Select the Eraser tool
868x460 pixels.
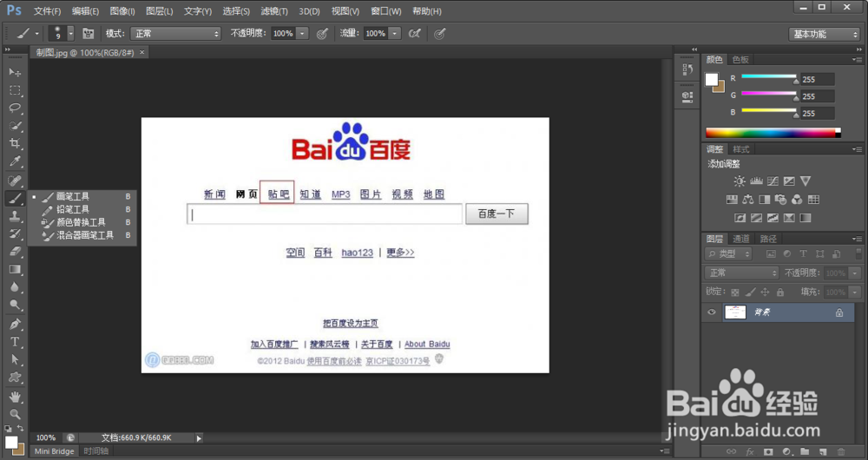pos(15,252)
